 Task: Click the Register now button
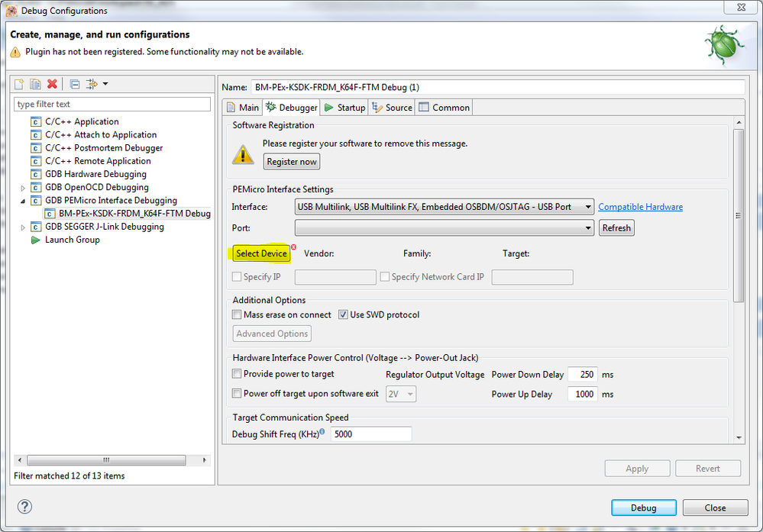[292, 162]
